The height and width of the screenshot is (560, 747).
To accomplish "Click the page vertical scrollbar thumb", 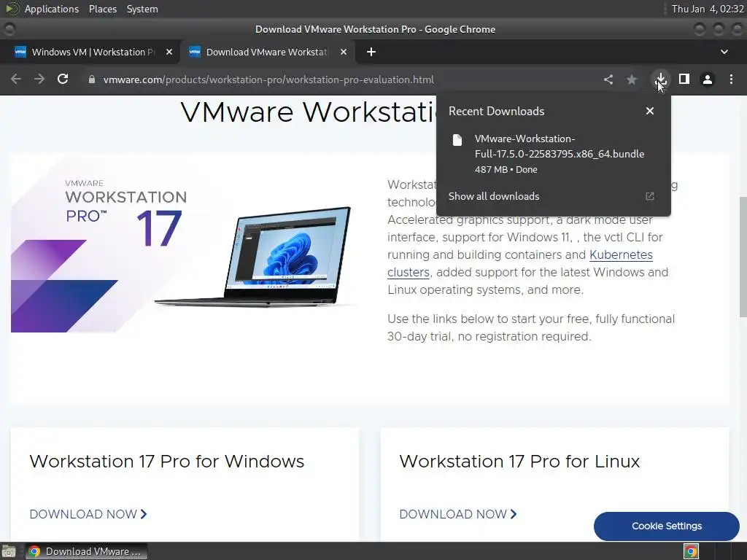I will [x=743, y=256].
